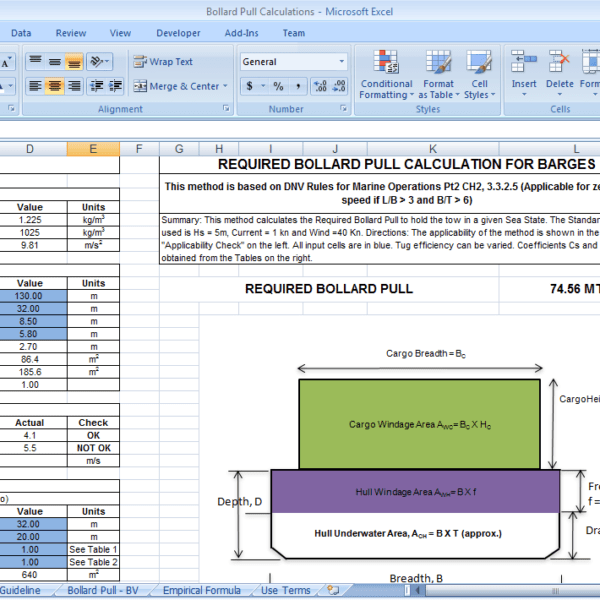This screenshot has width=600, height=600.
Task: Open the Review ribbon tab
Action: pos(71,33)
